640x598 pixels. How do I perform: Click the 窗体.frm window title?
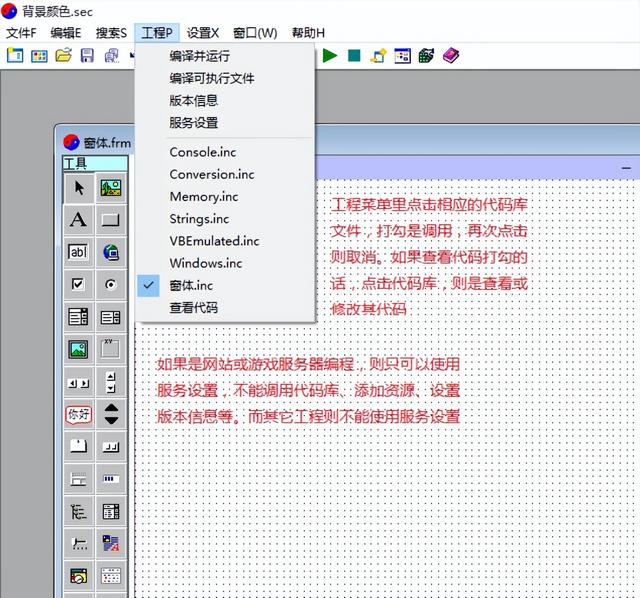pos(107,143)
